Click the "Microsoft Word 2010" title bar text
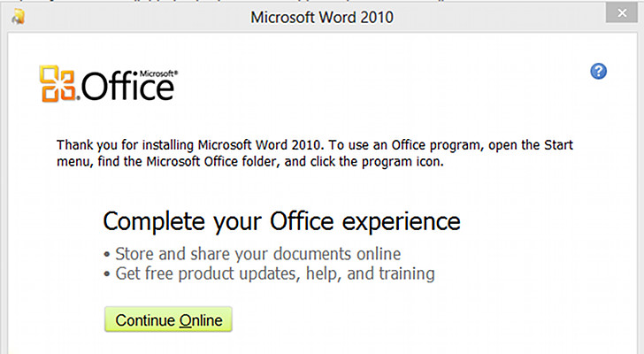Screen dimensions: 644x354 pyautogui.click(x=322, y=17)
